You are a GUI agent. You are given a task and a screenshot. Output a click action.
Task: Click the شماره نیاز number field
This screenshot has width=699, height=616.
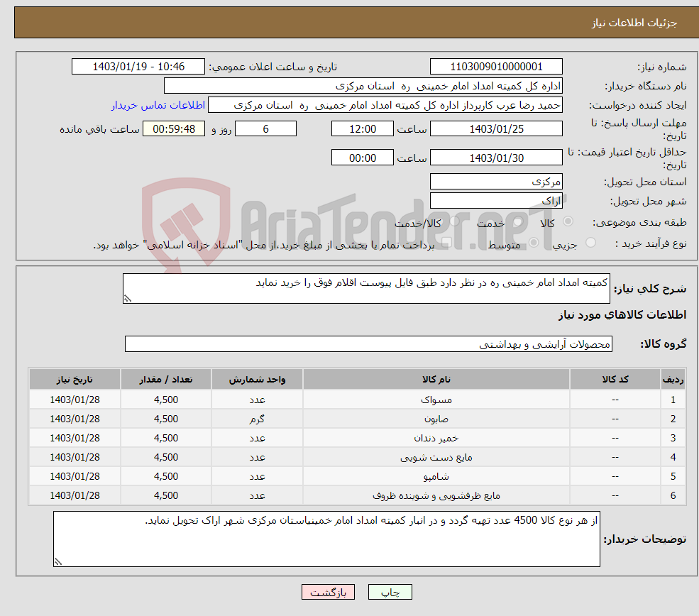click(496, 67)
